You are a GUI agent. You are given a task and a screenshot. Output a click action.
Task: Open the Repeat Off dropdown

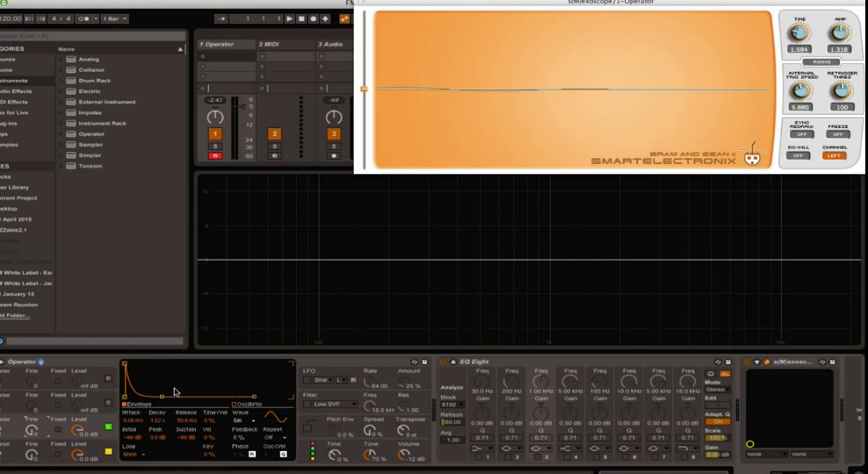[275, 437]
